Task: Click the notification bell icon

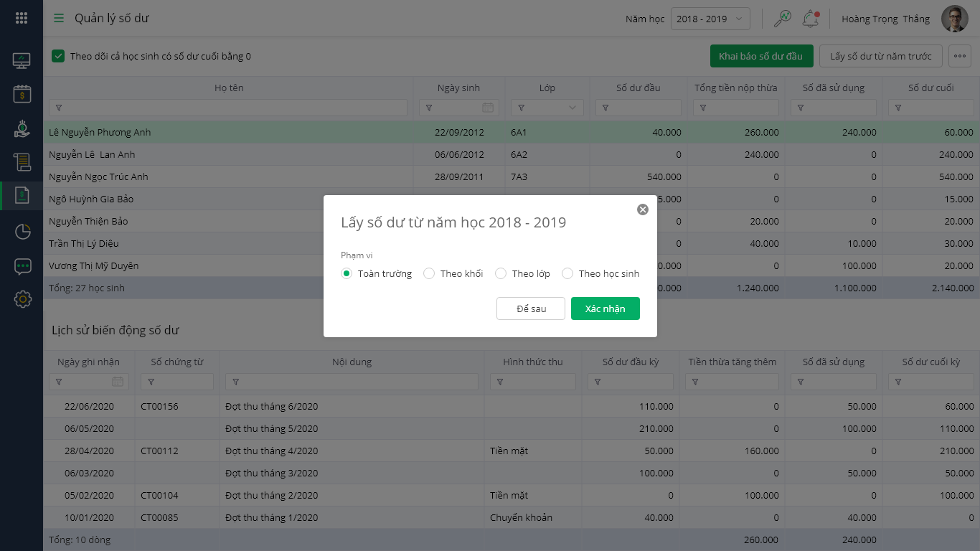Action: [x=811, y=19]
